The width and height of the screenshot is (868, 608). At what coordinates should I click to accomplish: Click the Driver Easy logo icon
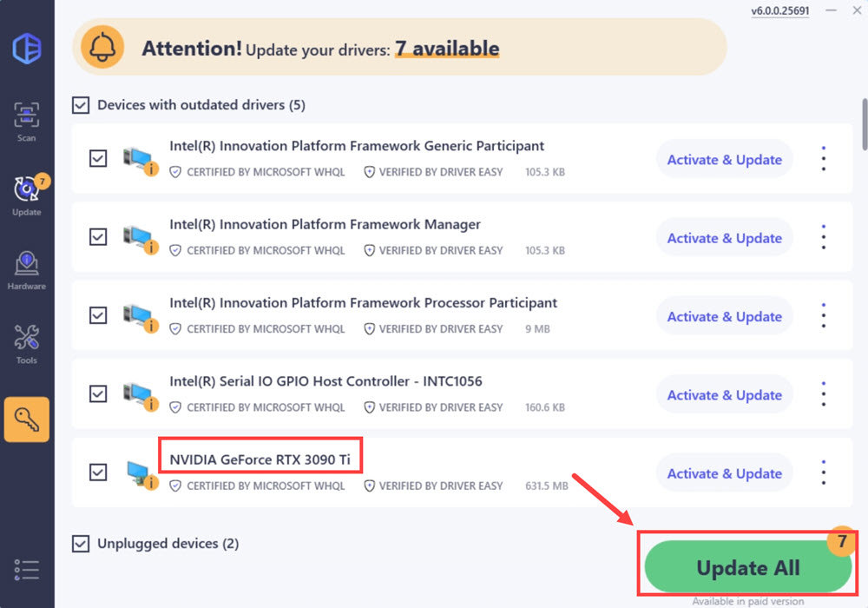[x=27, y=48]
